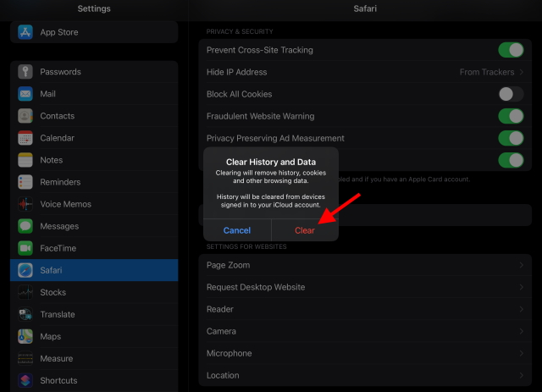The width and height of the screenshot is (542, 392).
Task: Open Measure settings label
Action: (x=57, y=359)
